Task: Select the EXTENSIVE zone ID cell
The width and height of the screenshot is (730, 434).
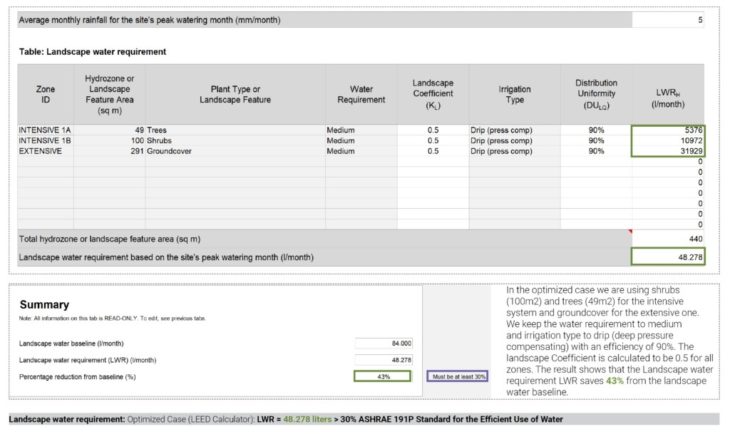Action: 45,152
